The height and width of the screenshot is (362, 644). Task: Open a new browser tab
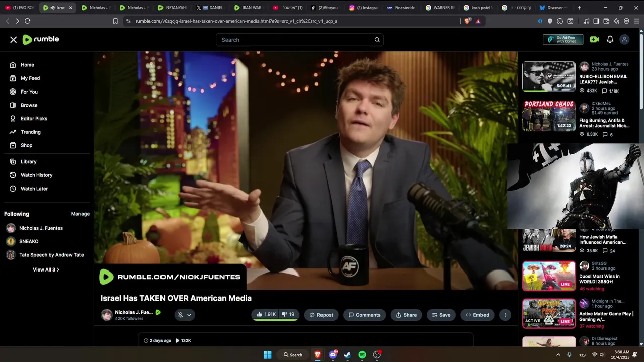coord(579,8)
